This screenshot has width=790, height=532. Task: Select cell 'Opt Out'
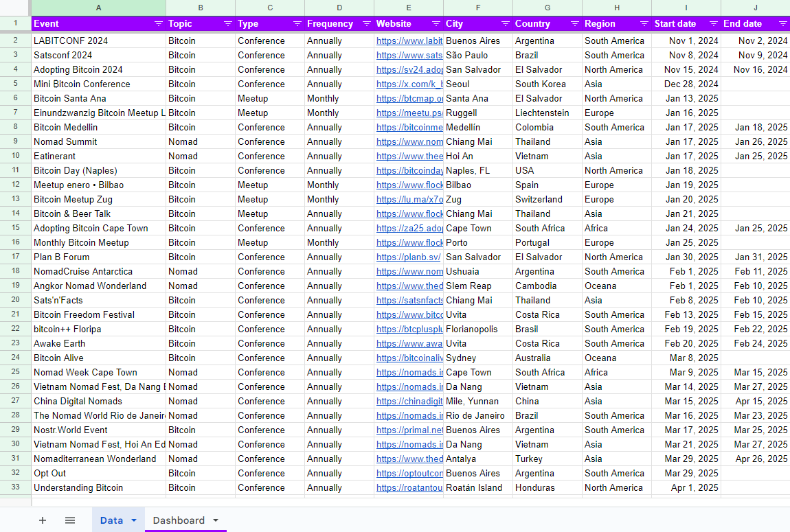coord(99,473)
